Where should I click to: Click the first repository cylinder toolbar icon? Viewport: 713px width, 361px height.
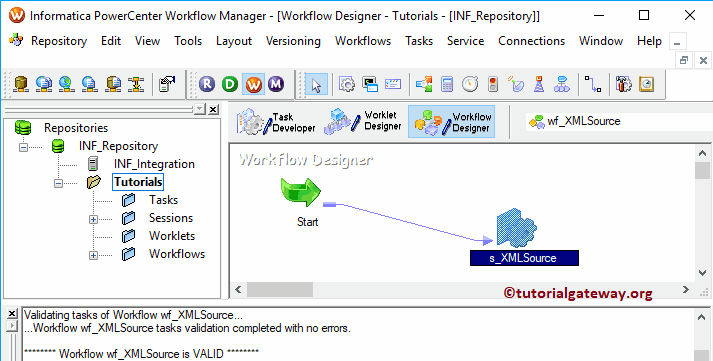(x=20, y=84)
